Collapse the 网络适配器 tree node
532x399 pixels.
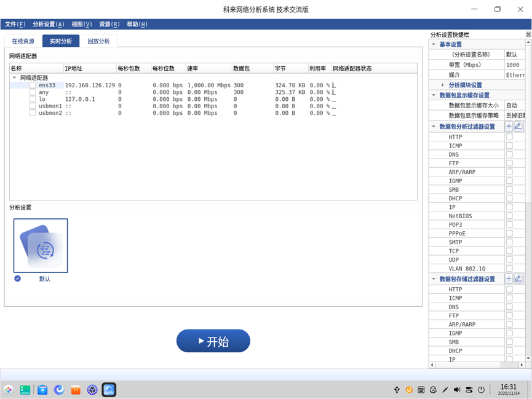pos(15,78)
